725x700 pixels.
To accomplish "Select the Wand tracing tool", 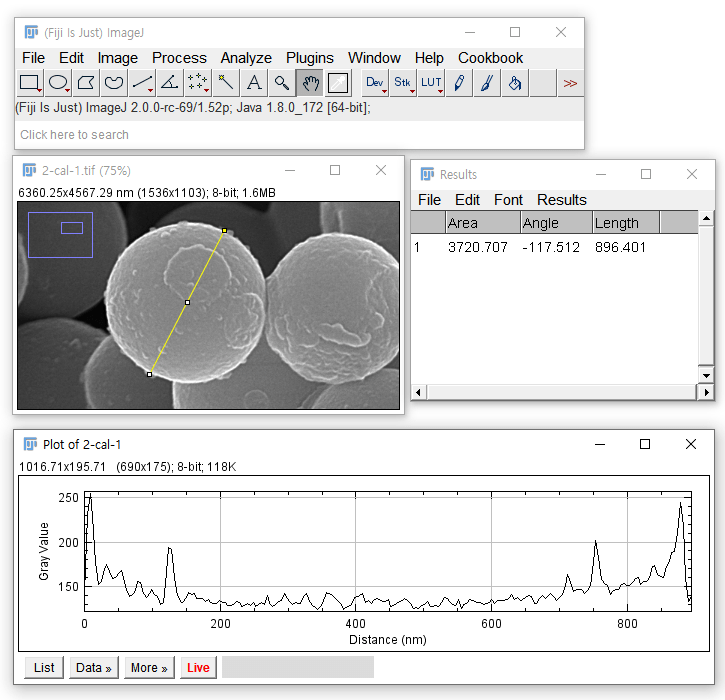I will [226, 83].
